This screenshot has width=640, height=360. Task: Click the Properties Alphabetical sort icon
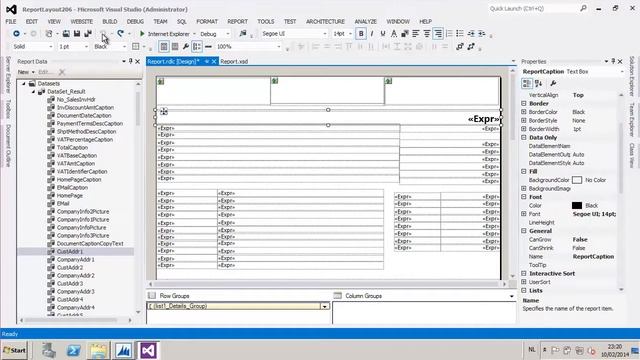point(539,83)
